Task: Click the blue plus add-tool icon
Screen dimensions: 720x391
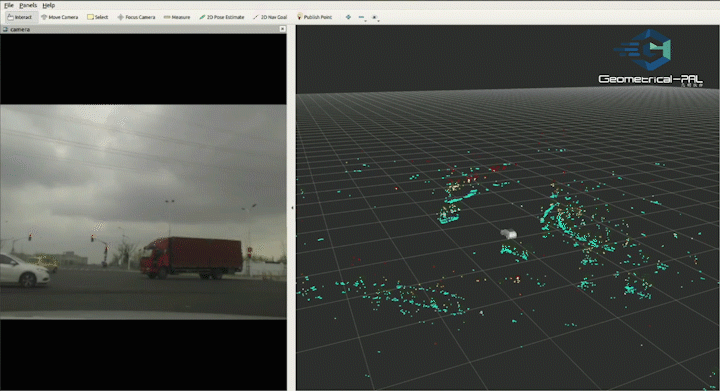Action: (x=348, y=17)
